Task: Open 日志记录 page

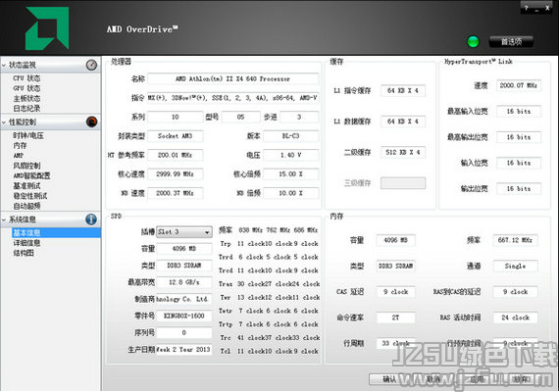Action: click(26, 109)
